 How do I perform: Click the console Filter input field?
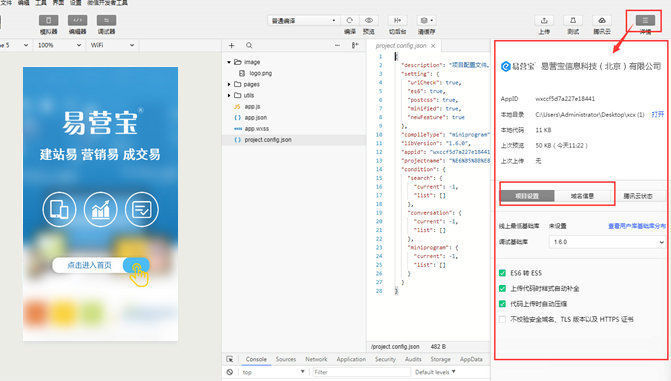click(361, 372)
